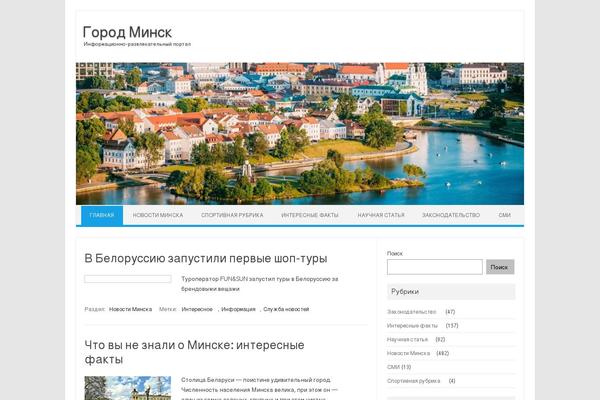Open article 'В Белоруссию запустили первые шоп-туры'

pos(206,258)
